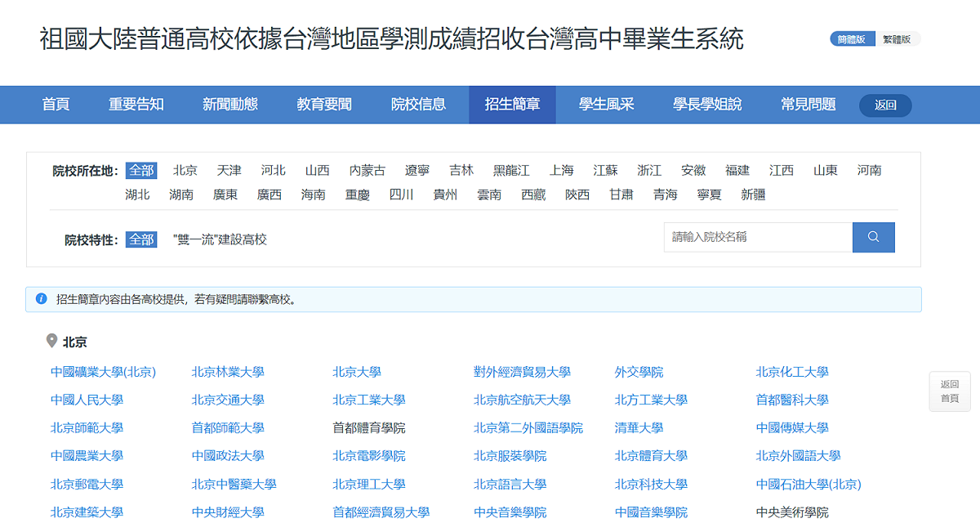
Task: Open 外交學院 link
Action: (x=639, y=372)
